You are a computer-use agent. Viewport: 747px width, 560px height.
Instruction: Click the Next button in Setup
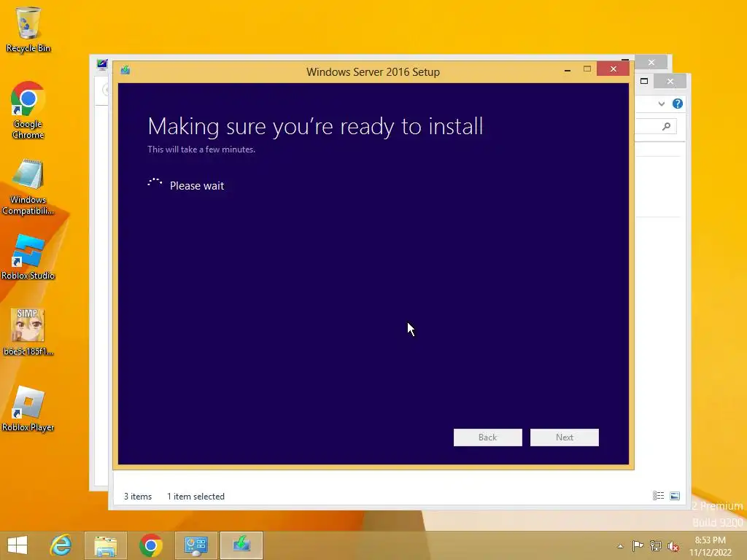tap(564, 437)
